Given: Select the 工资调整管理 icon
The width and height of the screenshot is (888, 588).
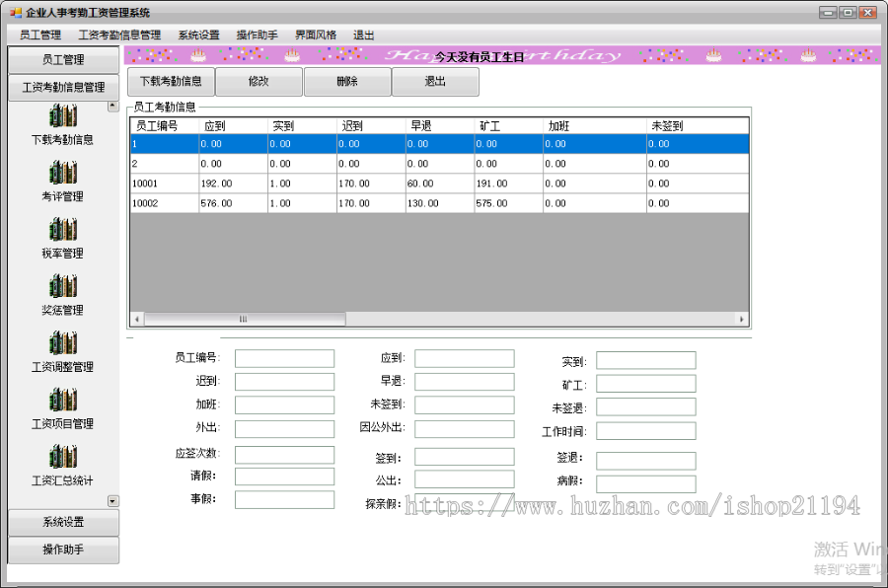Looking at the screenshot, I should [x=64, y=342].
